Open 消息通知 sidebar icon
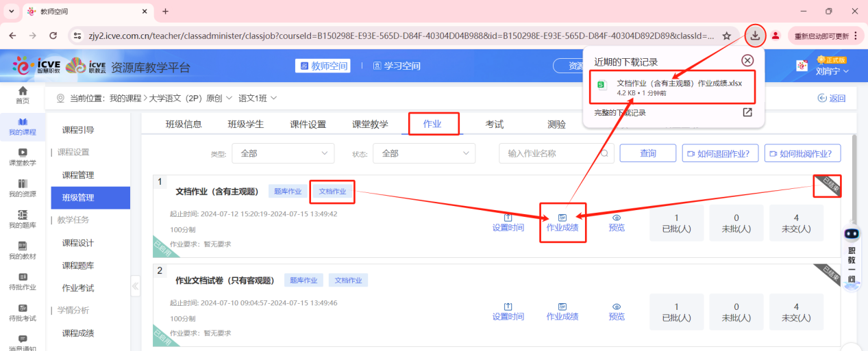Viewport: 868px width, 351px height. (23, 343)
